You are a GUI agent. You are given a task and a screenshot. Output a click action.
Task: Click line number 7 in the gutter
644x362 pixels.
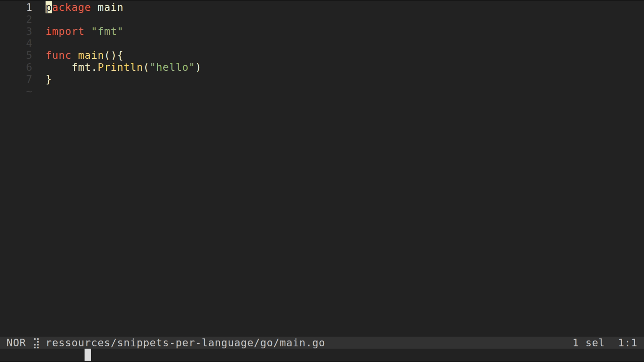pos(29,79)
